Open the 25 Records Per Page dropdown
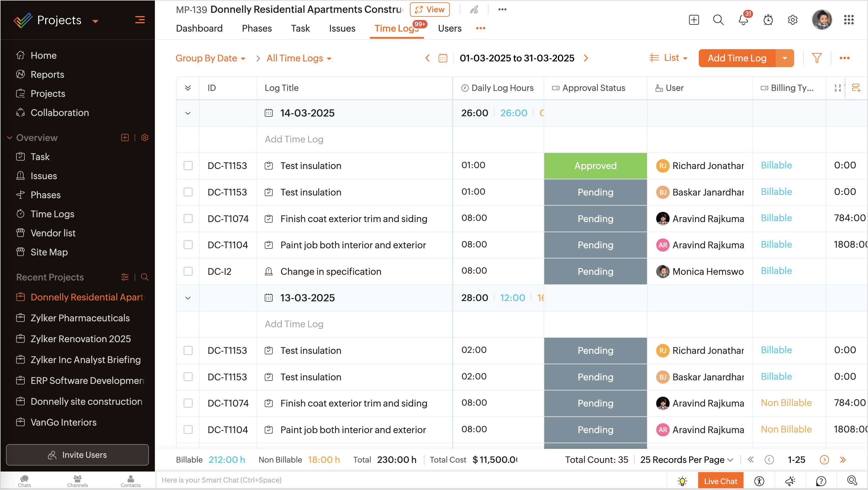Image resolution: width=868 pixels, height=490 pixels. [686, 460]
